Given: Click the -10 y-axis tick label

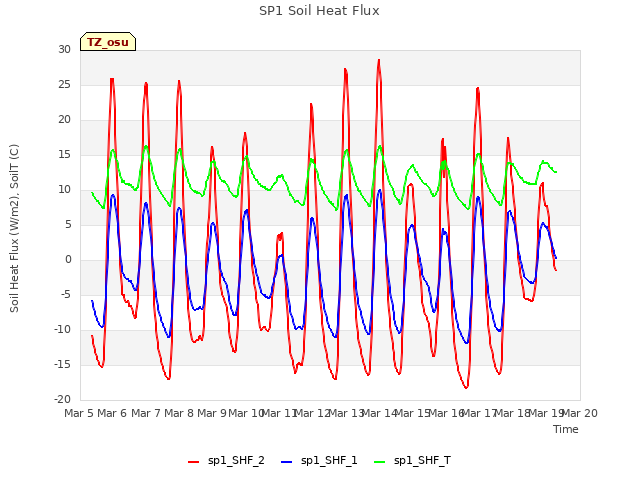Looking at the screenshot, I should 62,329.
